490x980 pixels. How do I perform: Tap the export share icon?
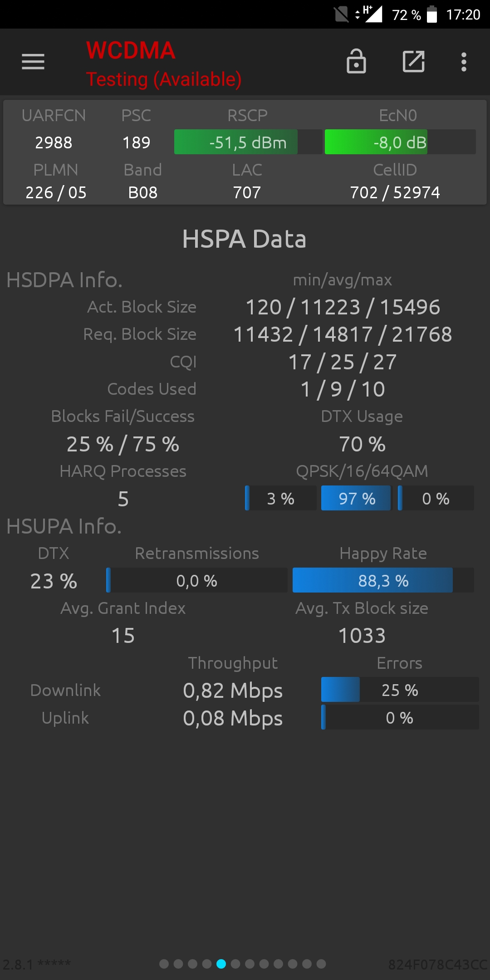coord(414,62)
